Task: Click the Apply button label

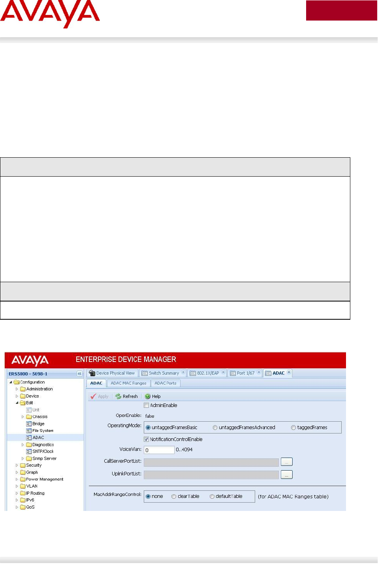Action: 103,396
